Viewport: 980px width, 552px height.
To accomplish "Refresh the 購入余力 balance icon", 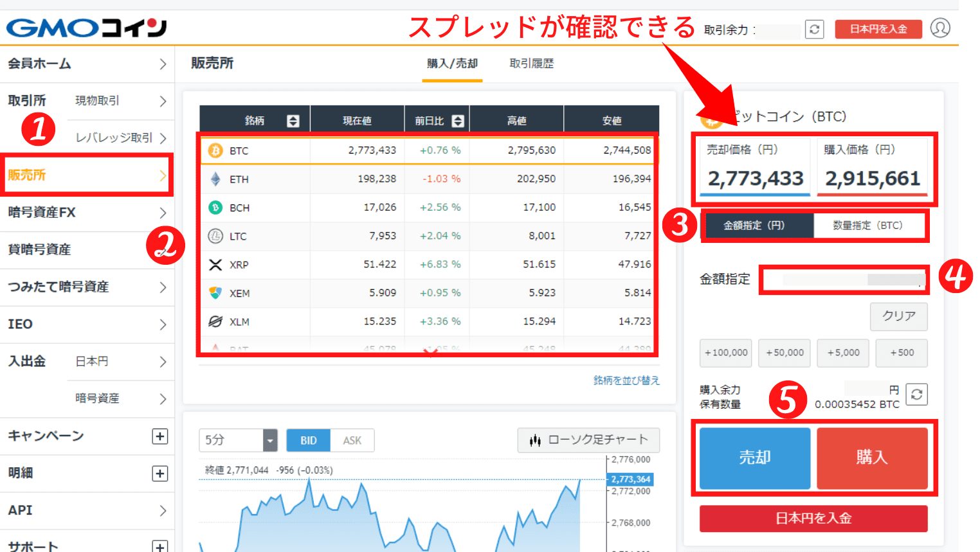I will [x=916, y=395].
